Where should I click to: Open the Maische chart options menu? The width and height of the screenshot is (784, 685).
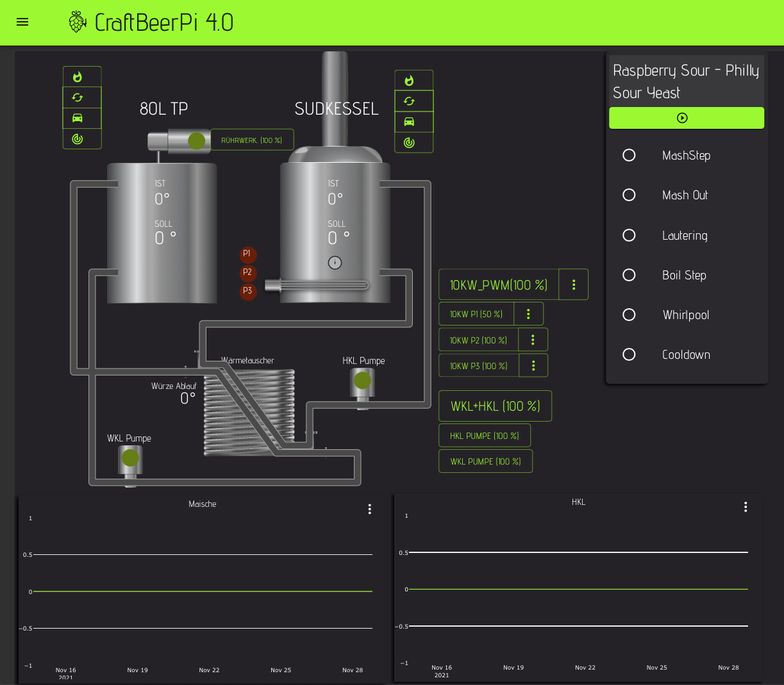(370, 509)
